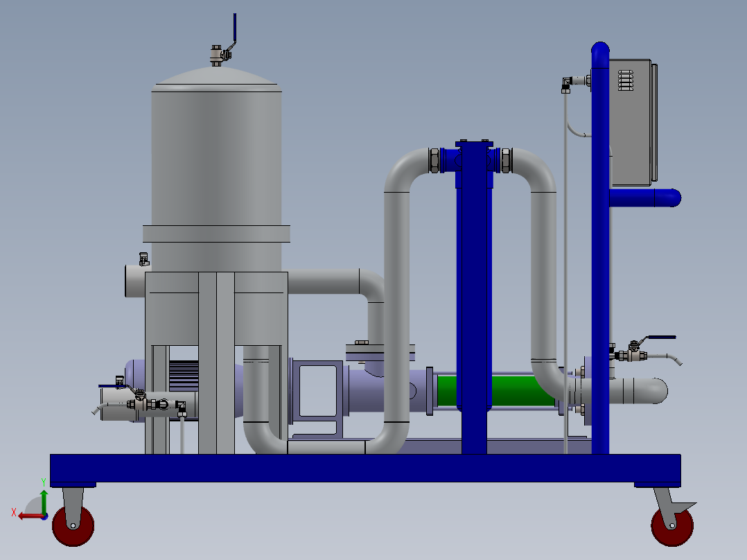Select the clamp band around the tank
The image size is (747, 560).
[x=216, y=234]
